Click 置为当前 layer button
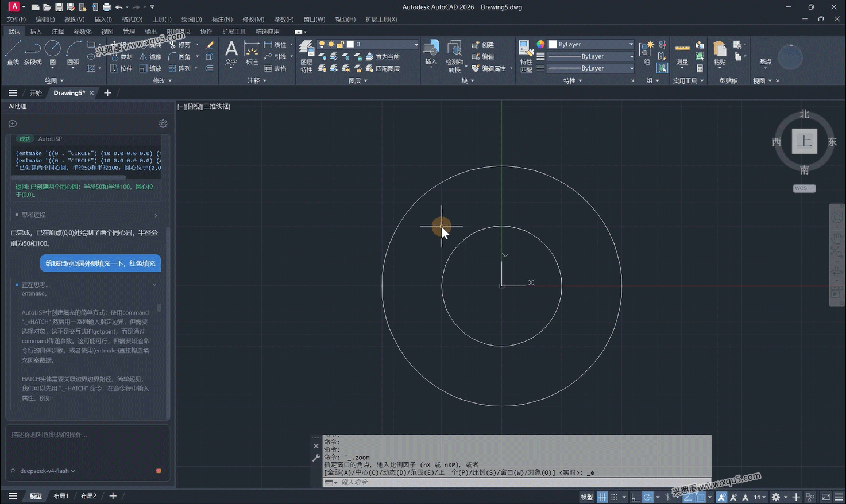This screenshot has width=846, height=504. 383,57
